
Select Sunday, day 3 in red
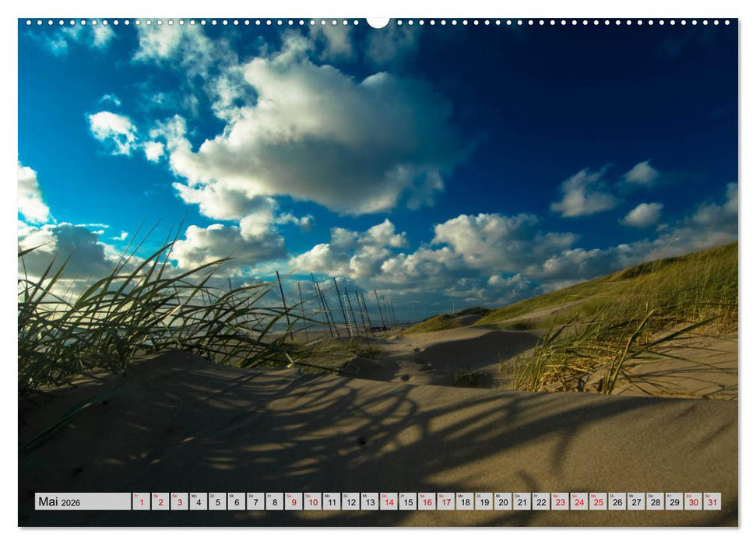point(179,501)
